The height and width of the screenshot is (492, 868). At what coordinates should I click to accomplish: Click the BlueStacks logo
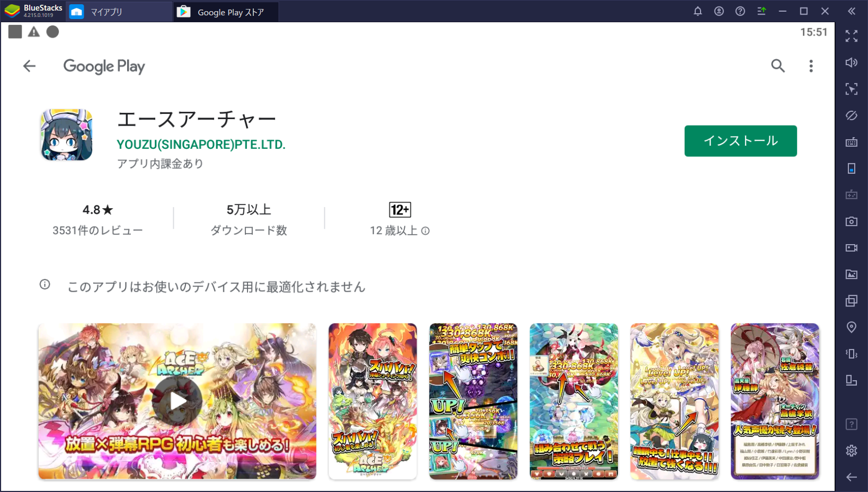click(x=12, y=11)
